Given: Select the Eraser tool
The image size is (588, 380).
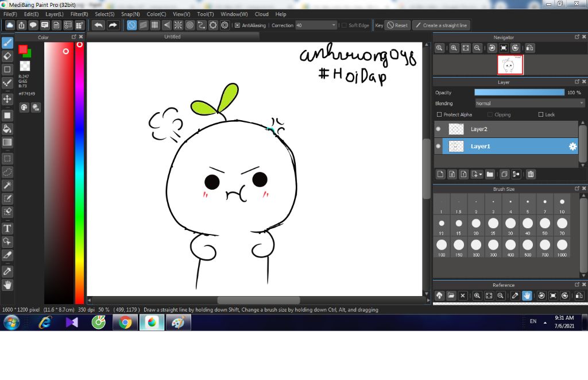Looking at the screenshot, I should [x=7, y=56].
